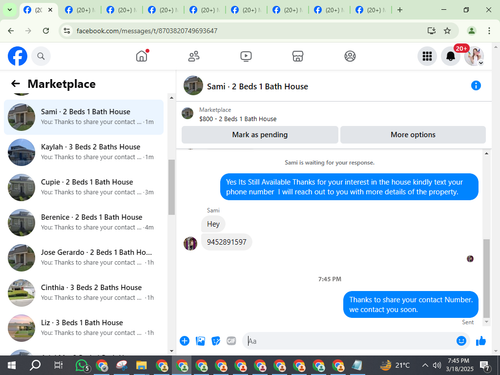Bookmark this page with the star icon

coord(447,31)
